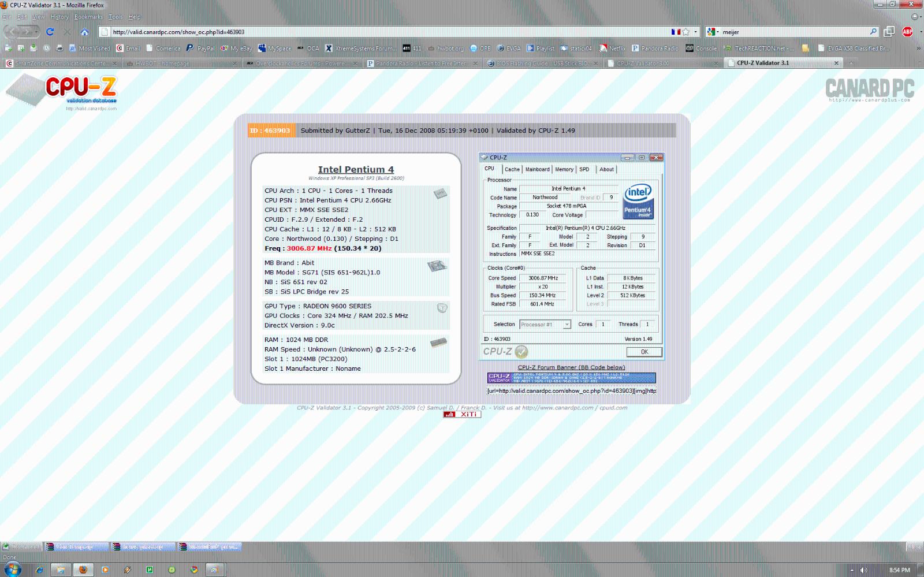Click the Windows Start orb
This screenshot has width=924, height=577.
12,569
